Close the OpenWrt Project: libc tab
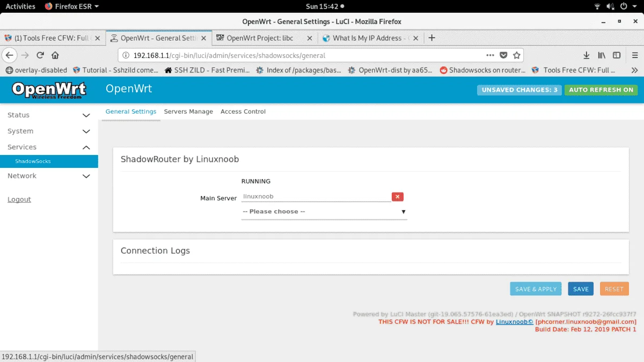644x362 pixels. click(309, 38)
